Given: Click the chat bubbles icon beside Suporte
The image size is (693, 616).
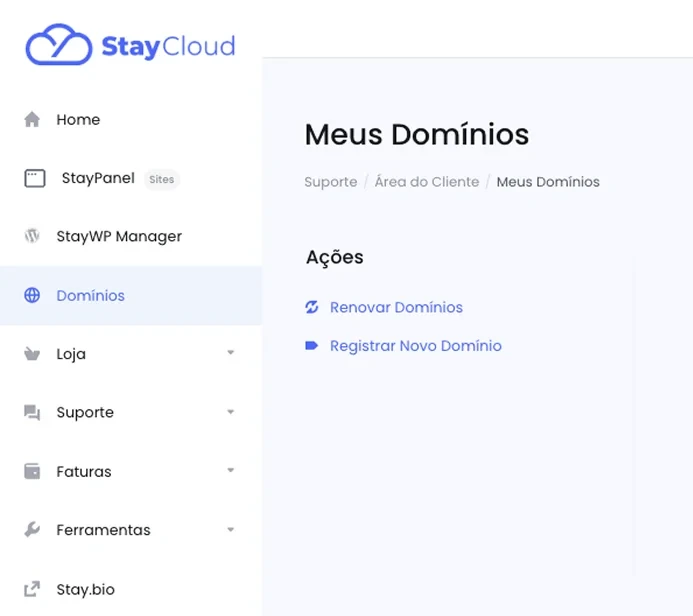Looking at the screenshot, I should [32, 412].
